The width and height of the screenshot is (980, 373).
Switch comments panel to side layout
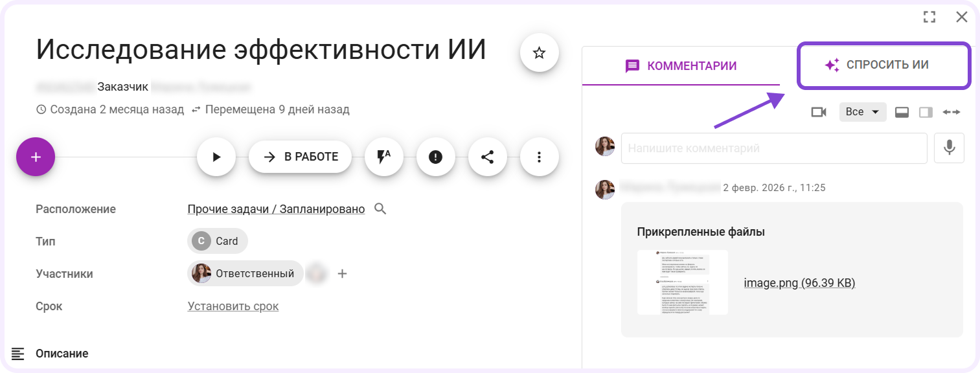coord(926,112)
